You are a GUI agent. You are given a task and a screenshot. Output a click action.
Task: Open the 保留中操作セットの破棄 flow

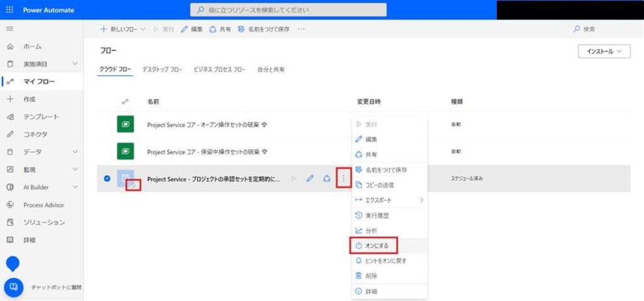pos(203,152)
